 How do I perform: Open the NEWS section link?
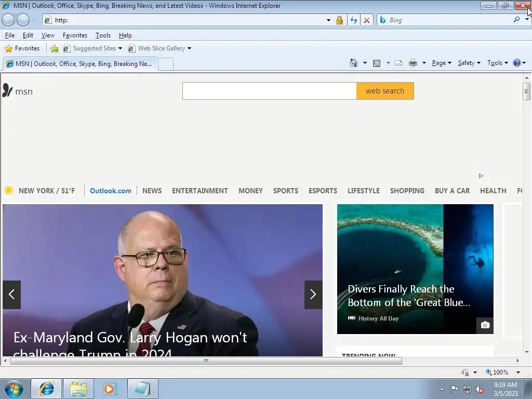click(152, 191)
